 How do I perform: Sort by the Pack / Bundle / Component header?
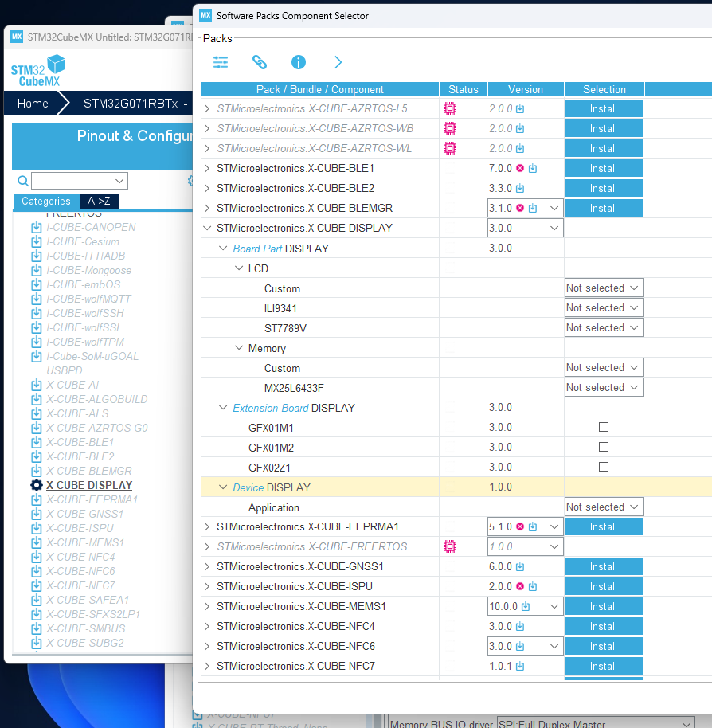pos(320,90)
